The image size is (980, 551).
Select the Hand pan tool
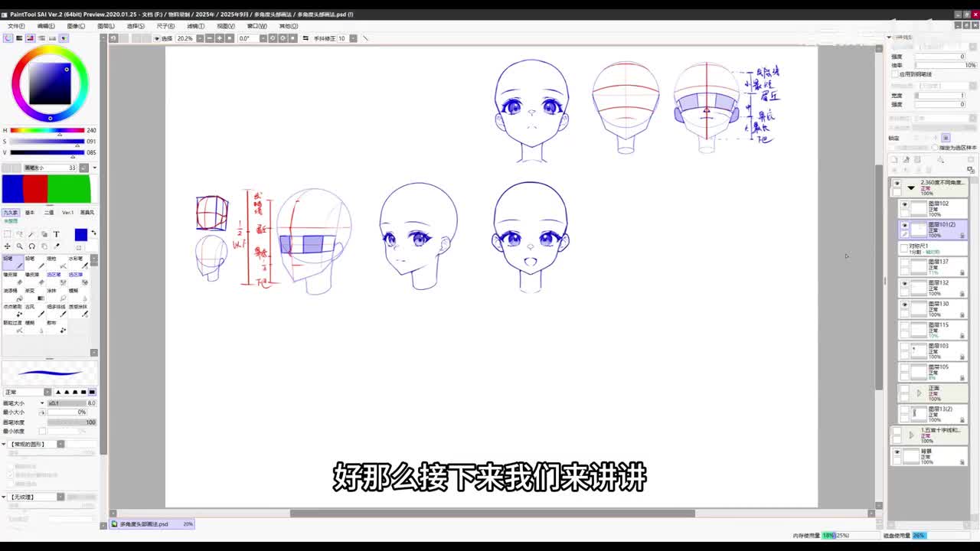click(44, 246)
